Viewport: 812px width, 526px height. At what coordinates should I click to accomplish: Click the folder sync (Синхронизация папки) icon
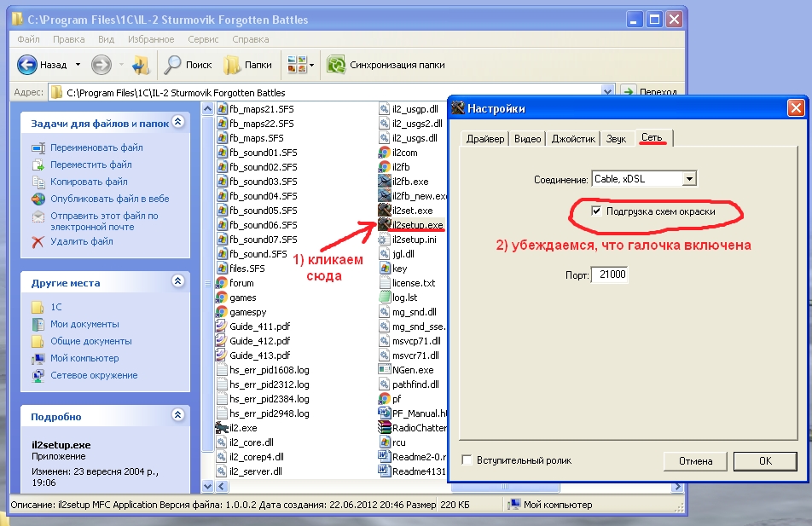point(336,65)
